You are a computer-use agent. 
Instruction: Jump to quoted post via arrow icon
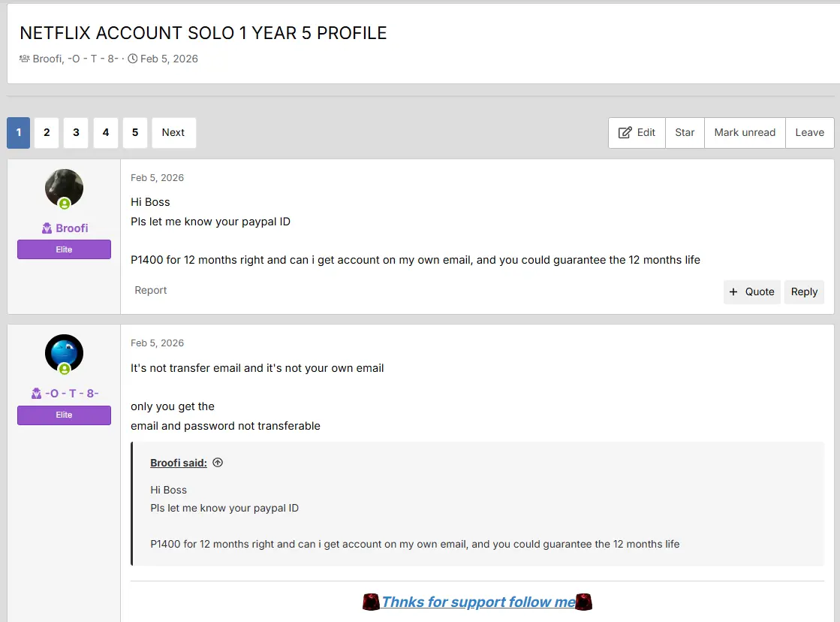coord(218,463)
